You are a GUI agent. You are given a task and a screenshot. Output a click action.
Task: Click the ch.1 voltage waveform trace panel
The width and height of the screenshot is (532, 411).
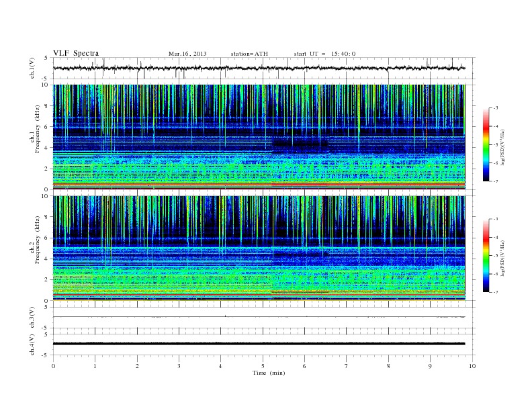(264, 68)
